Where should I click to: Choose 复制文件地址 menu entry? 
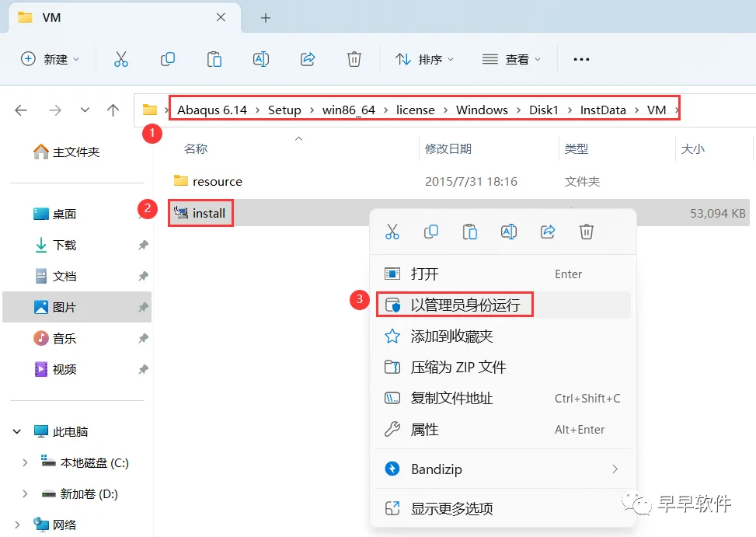(x=503, y=398)
